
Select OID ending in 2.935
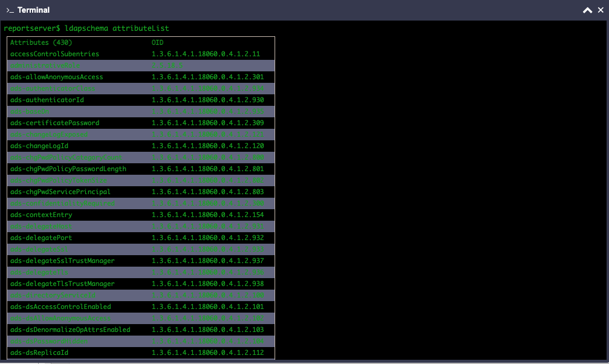coord(208,111)
